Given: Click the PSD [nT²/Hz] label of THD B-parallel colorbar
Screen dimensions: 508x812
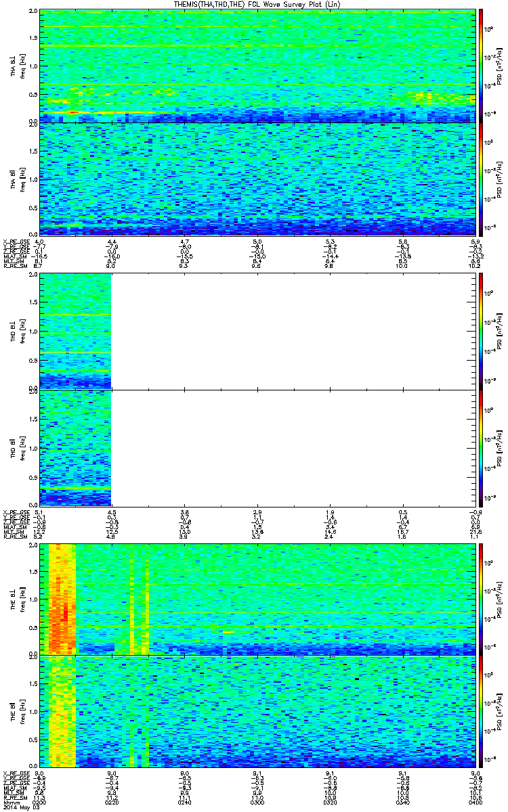Looking at the screenshot, I should pyautogui.click(x=499, y=447).
